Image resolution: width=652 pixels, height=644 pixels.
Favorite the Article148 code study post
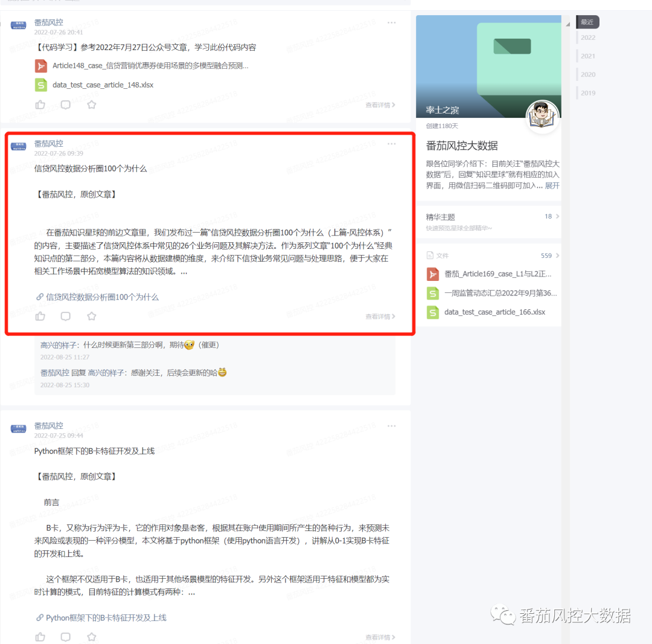point(92,105)
